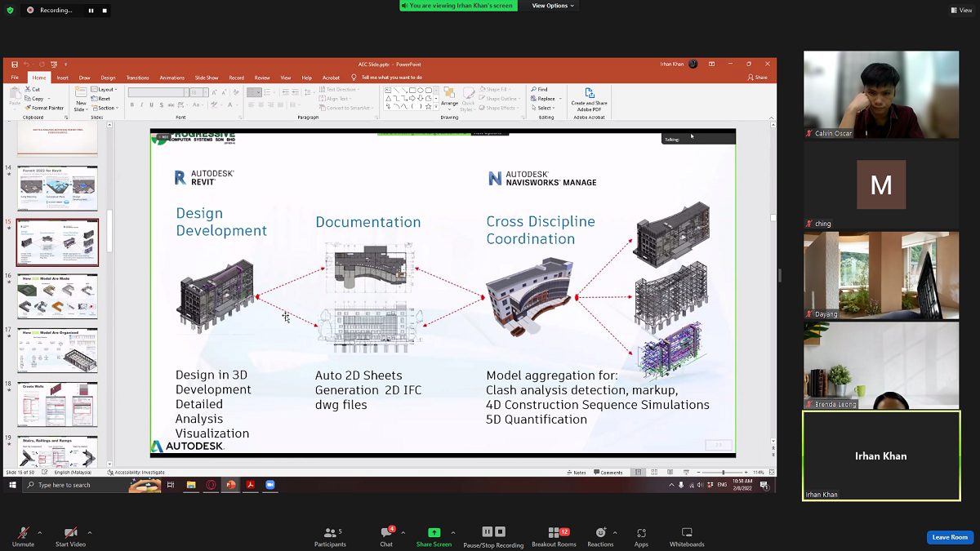Click the green Share Screen button

434,536
